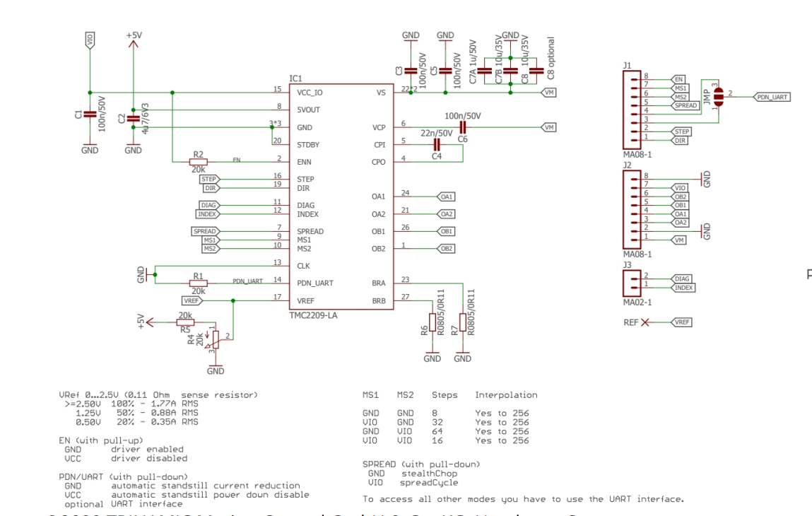Click the GND symbol below potentiometer R4
Viewport: 812px width, 516px height.
[x=216, y=368]
